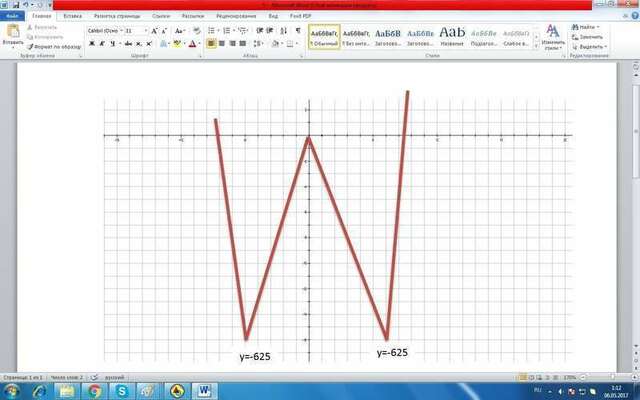Apply the yellow text highlight color

click(x=177, y=44)
